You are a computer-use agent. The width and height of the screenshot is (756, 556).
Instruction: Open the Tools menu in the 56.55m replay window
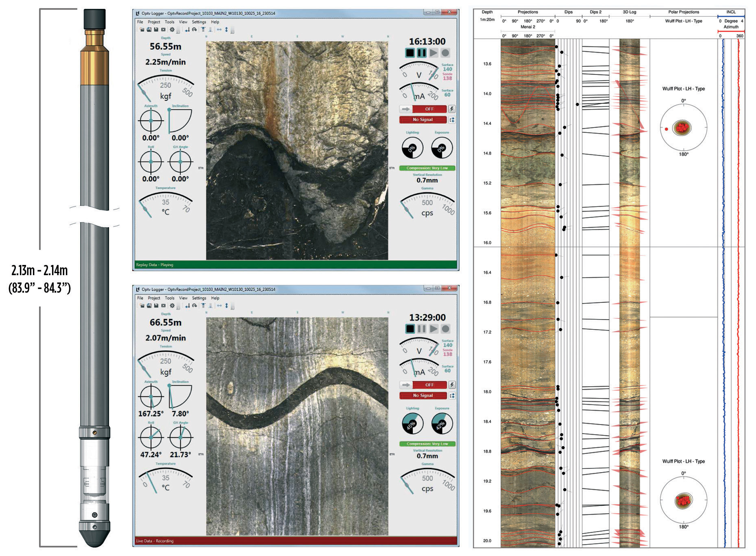(169, 22)
